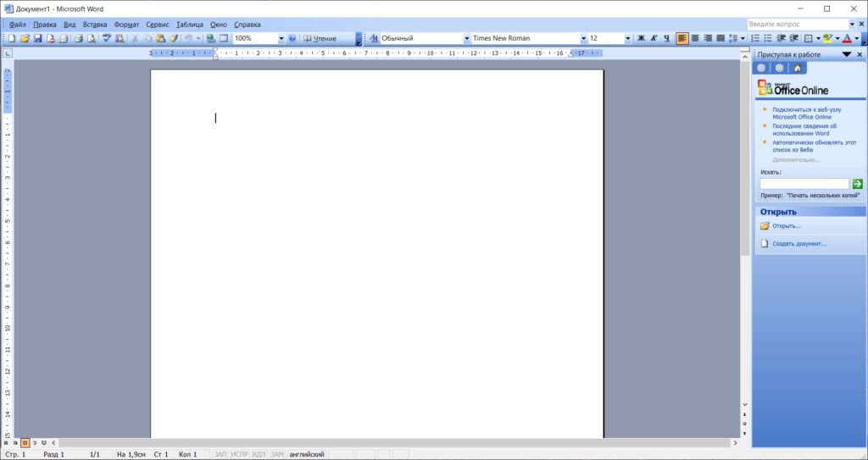Image resolution: width=868 pixels, height=460 pixels.
Task: Run the Spelling and Grammar check icon
Action: coord(107,38)
